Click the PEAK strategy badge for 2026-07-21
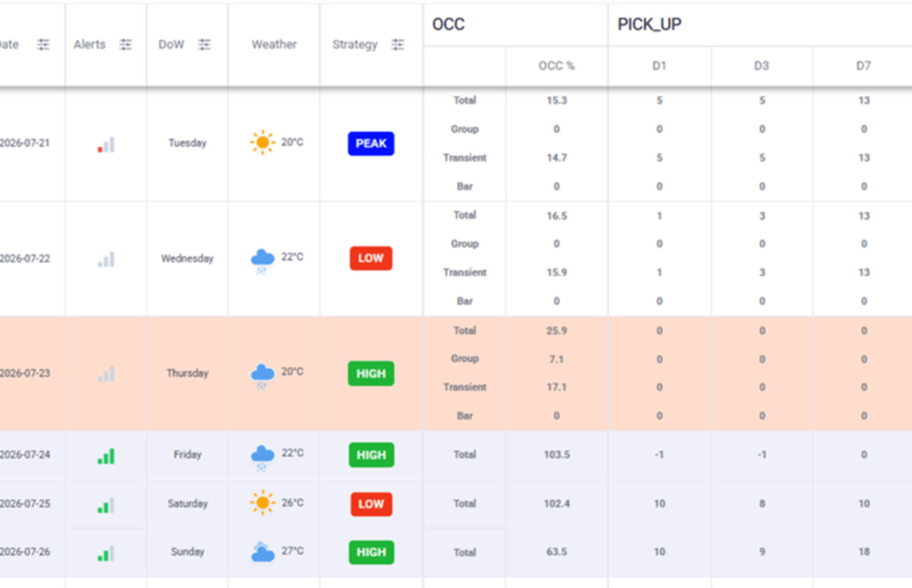Image resolution: width=912 pixels, height=588 pixels. coord(371,144)
